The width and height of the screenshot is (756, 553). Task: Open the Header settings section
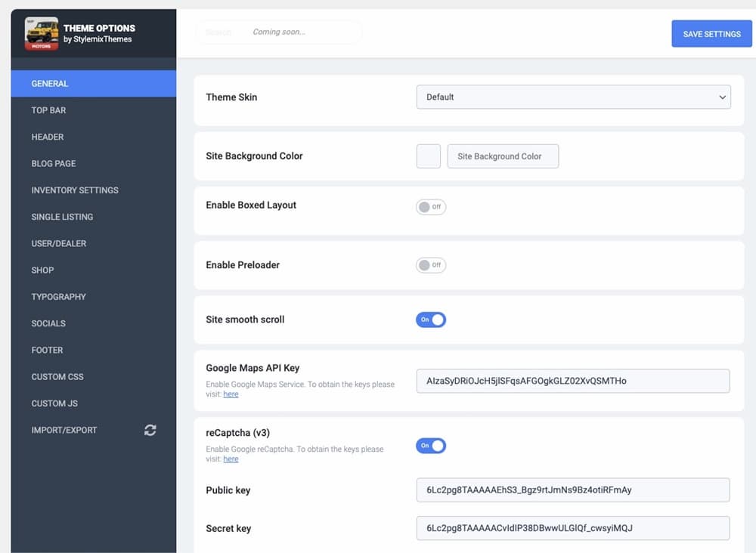[x=94, y=137]
